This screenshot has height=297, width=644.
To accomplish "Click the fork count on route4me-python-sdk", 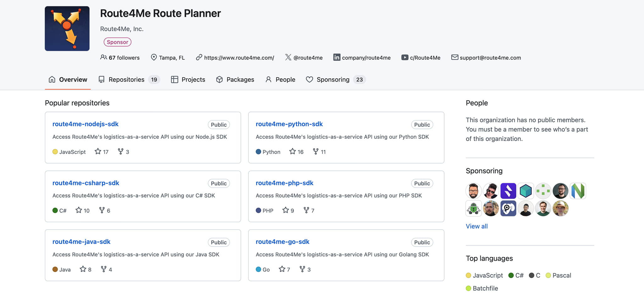I will point(319,152).
